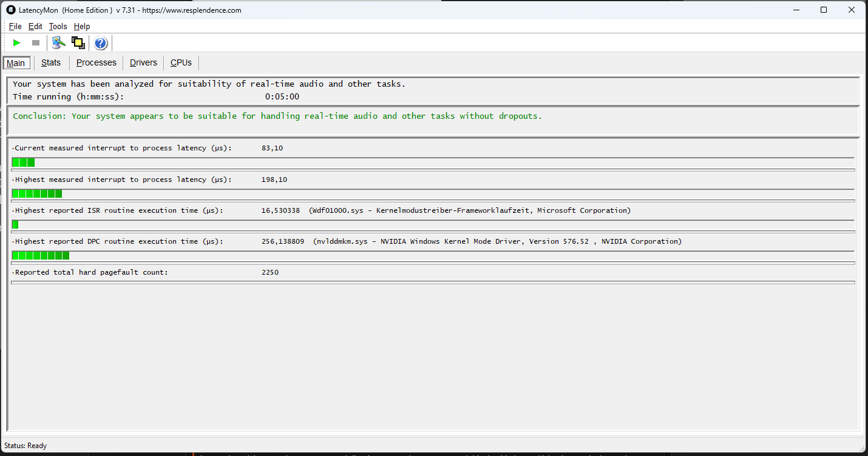Close the LatencyMon window
This screenshot has height=456, width=868.
tap(852, 10)
